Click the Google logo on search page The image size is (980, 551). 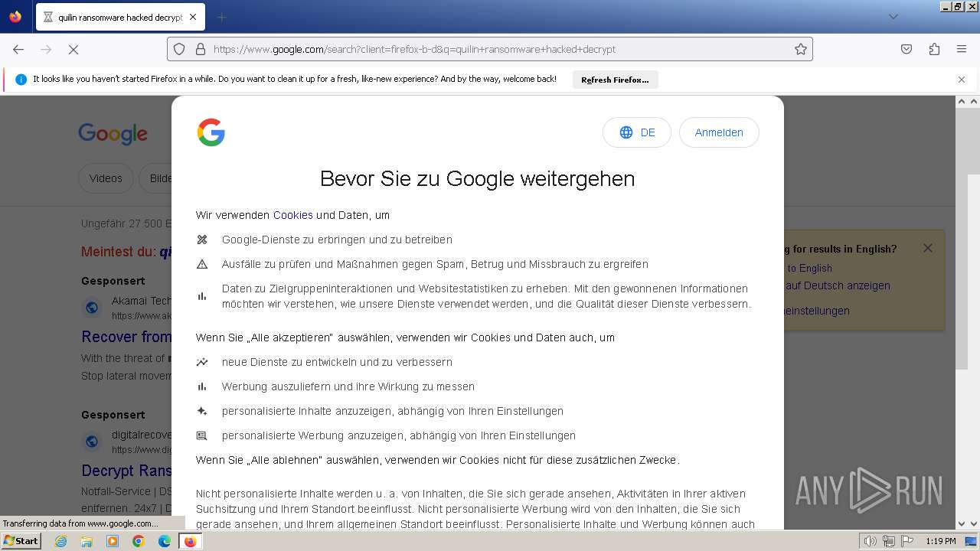(x=113, y=134)
